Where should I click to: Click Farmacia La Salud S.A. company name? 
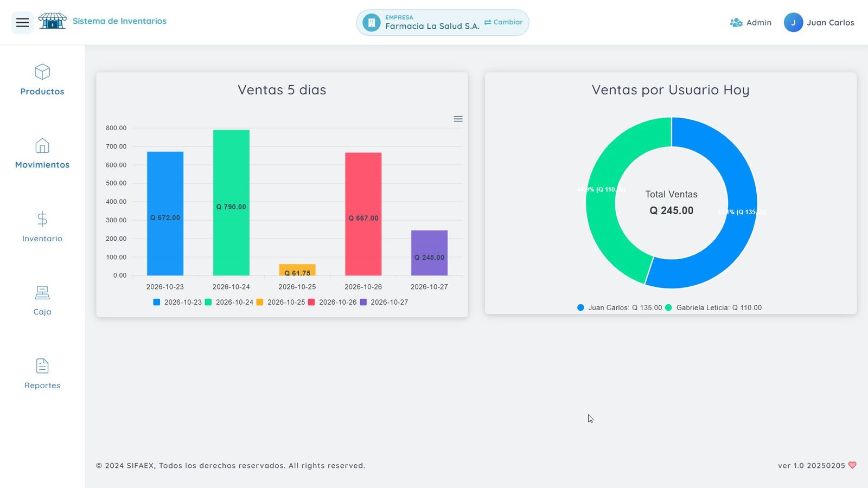(432, 26)
